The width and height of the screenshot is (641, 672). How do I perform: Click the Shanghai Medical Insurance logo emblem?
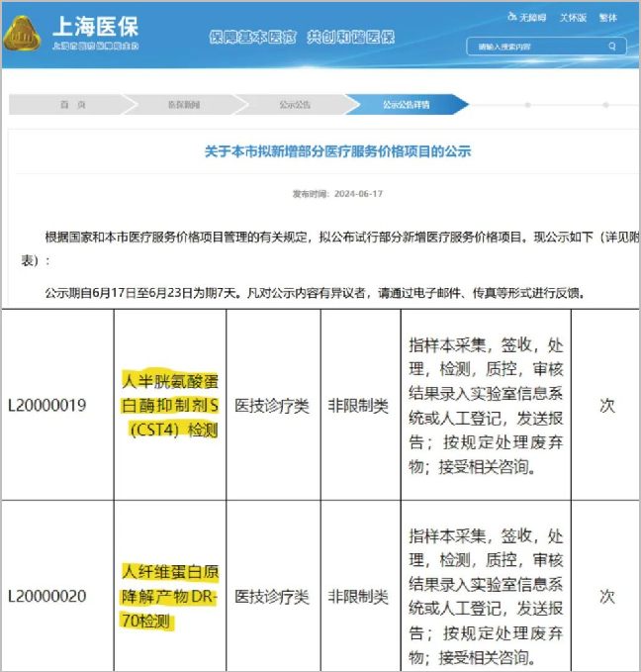22,34
